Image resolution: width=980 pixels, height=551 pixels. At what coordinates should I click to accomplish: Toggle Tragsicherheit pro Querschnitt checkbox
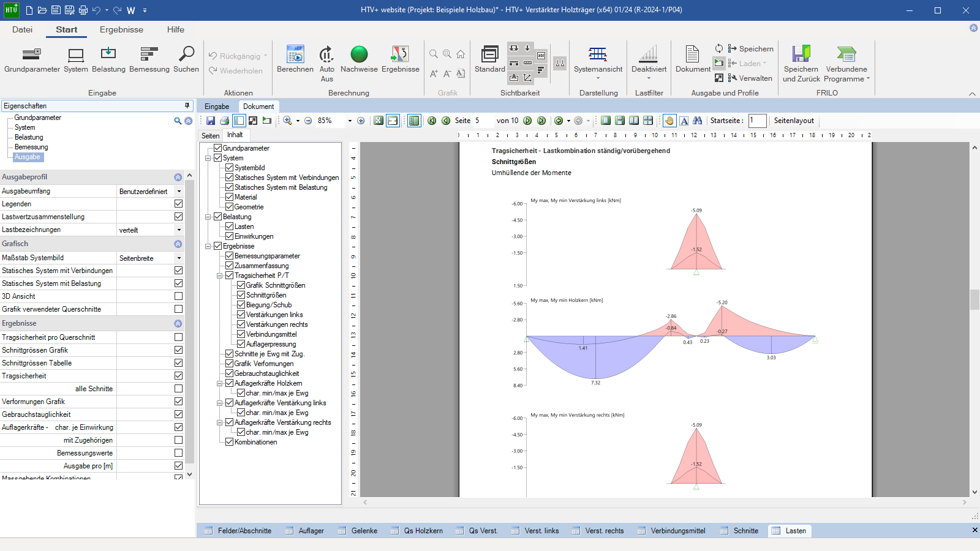coord(178,337)
